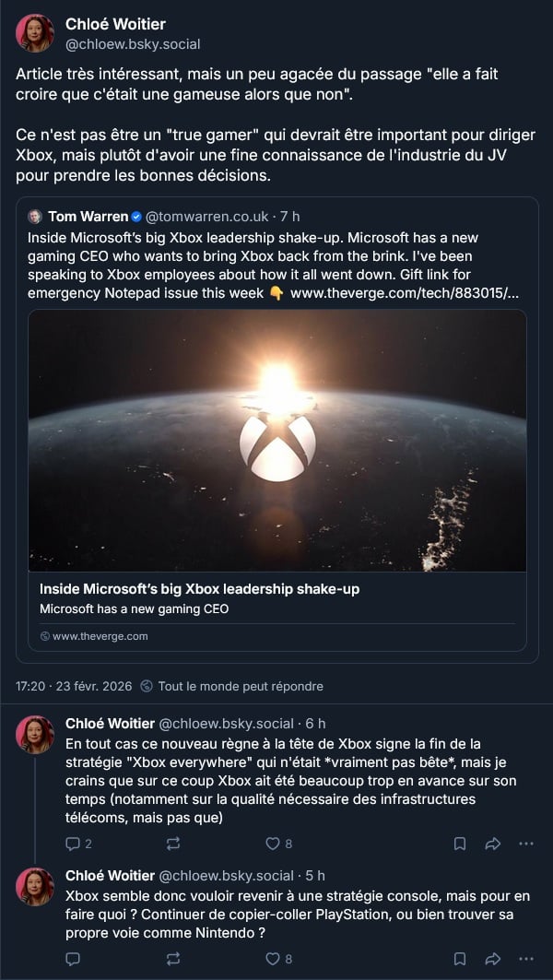Share the 6 h reply post
Screen dimensions: 553x980
point(492,843)
